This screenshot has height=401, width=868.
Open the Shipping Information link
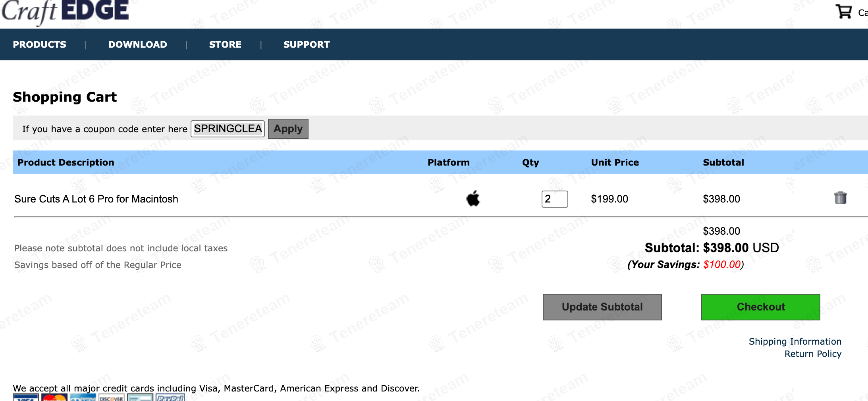click(x=795, y=341)
